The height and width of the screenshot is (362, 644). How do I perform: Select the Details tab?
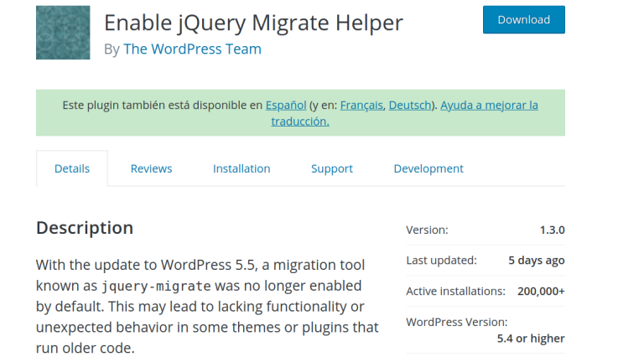(72, 168)
